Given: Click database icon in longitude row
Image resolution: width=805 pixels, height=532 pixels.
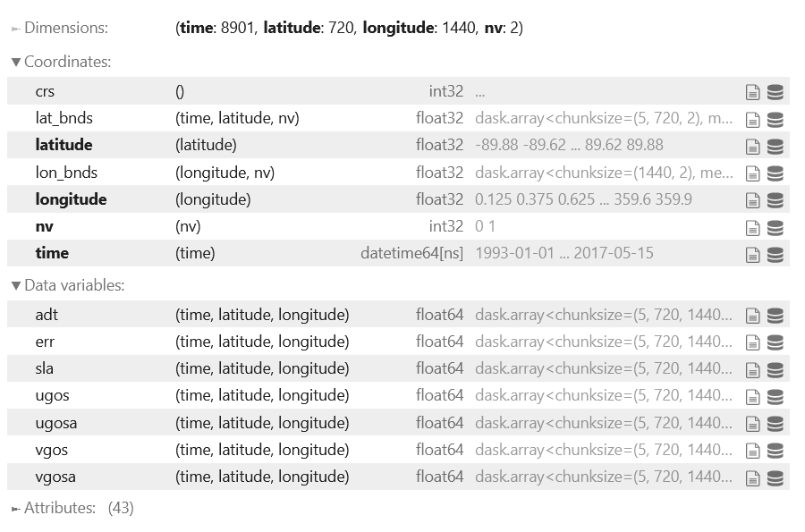Looking at the screenshot, I should 775,199.
